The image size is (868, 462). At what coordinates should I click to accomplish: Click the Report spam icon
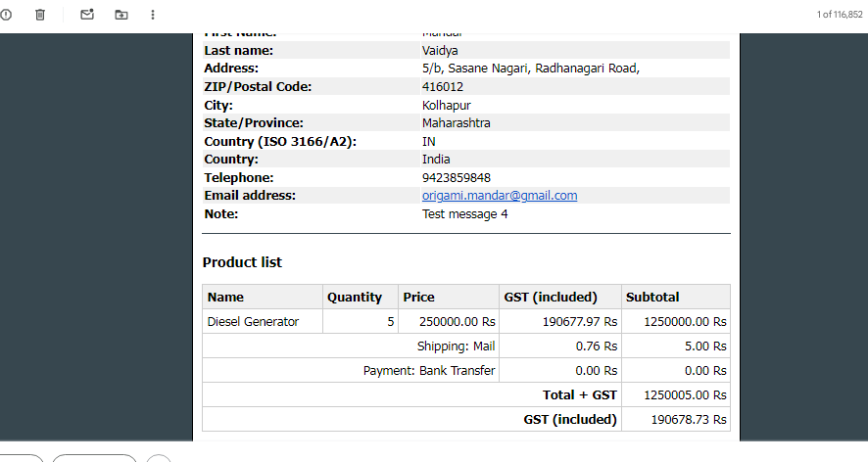point(7,15)
